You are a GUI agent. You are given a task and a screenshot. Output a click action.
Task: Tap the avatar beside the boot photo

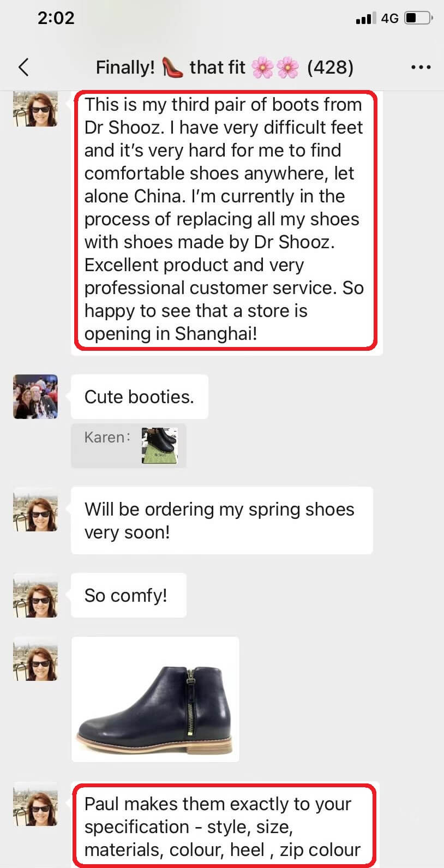point(35,659)
